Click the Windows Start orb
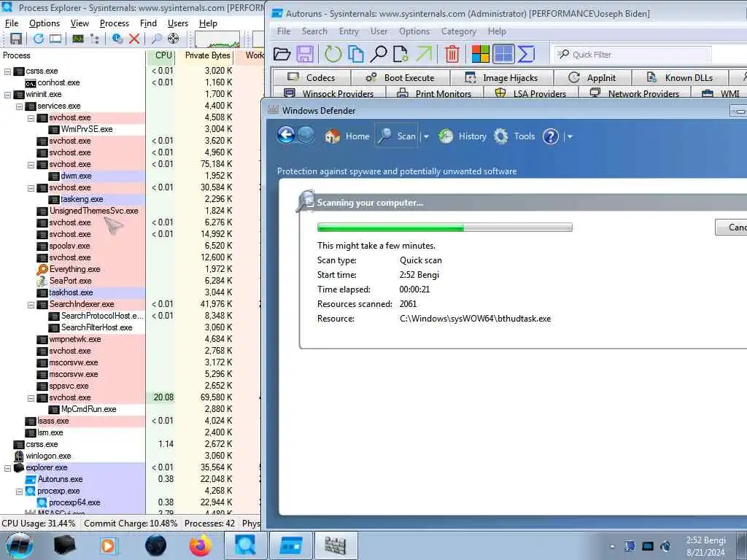 click(x=20, y=545)
